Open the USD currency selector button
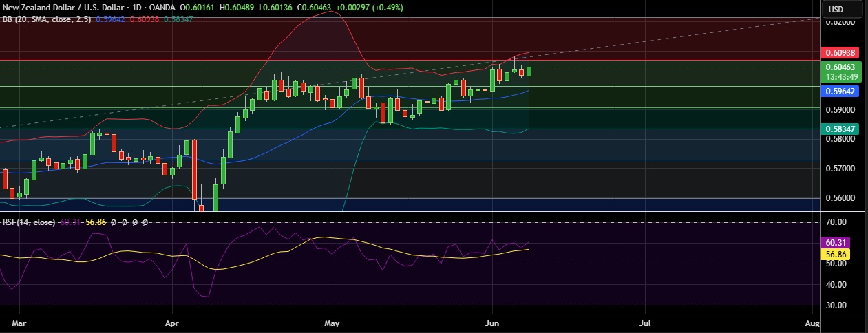 tap(843, 9)
